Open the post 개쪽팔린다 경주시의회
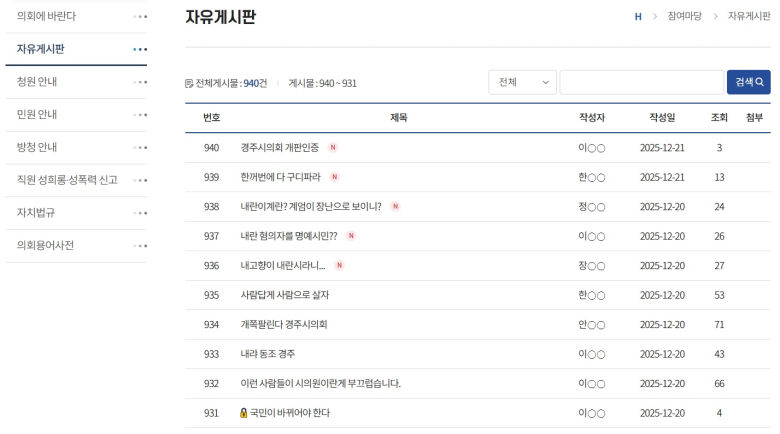Screen dimensions: 780x434 click(283, 325)
